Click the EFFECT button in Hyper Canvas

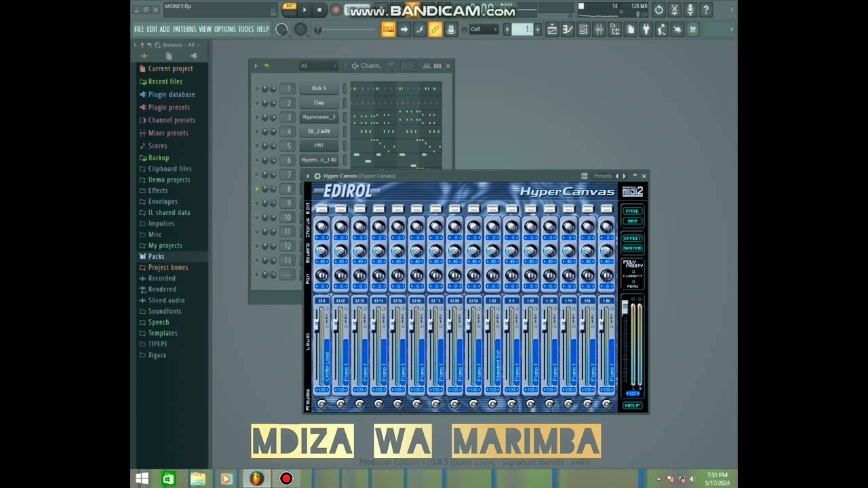[632, 238]
